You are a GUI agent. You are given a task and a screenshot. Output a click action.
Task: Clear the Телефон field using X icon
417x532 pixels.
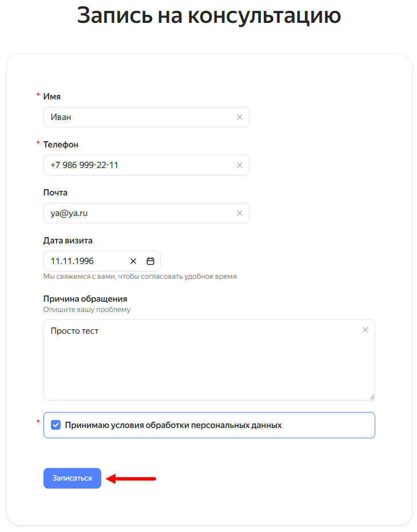pos(240,165)
